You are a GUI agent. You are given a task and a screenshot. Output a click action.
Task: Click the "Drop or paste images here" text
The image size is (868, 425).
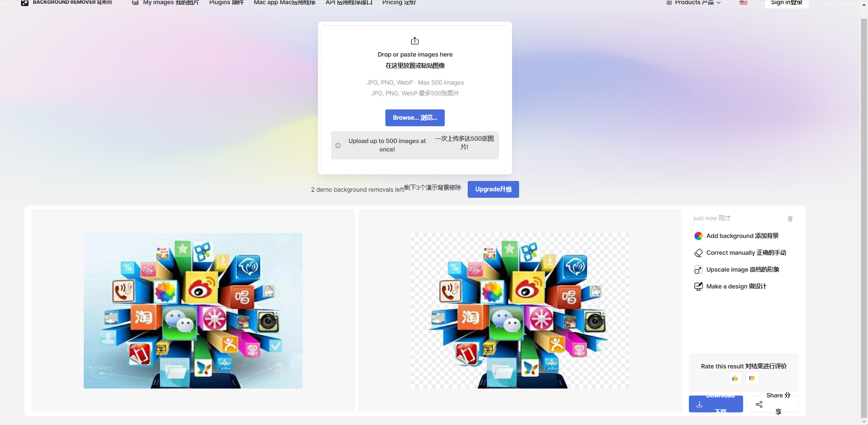415,55
